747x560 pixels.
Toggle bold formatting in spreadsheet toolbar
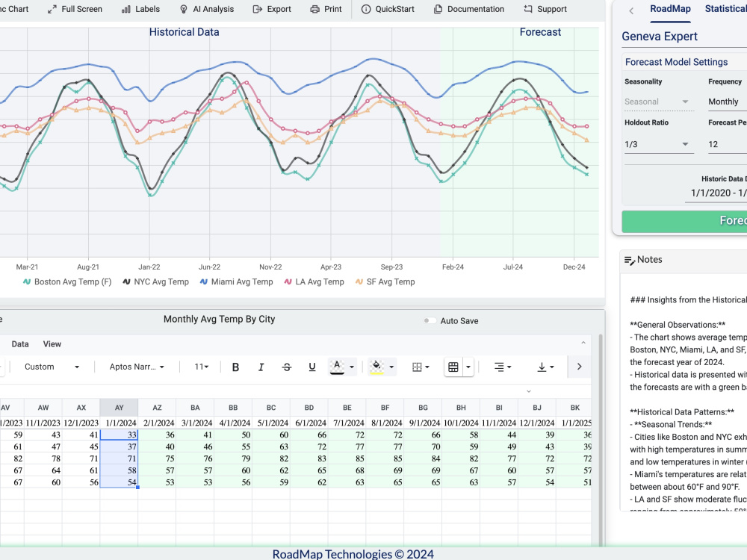[x=235, y=367]
